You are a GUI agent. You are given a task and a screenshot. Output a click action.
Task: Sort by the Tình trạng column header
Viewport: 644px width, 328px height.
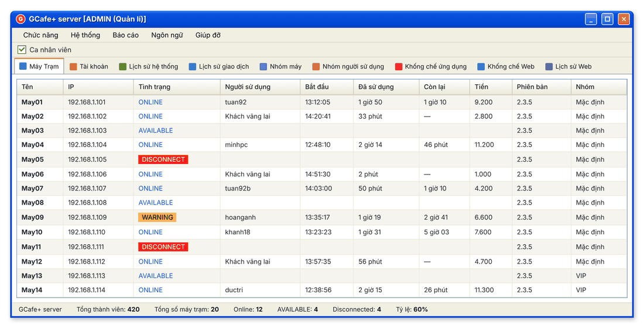pos(177,87)
